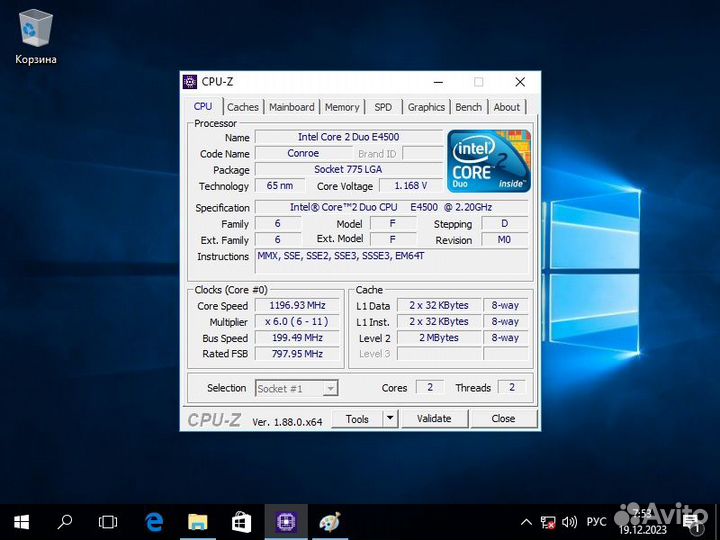This screenshot has width=720, height=540.
Task: Click the L1 Data value '2 x 32 KBytes'
Action: 439,305
